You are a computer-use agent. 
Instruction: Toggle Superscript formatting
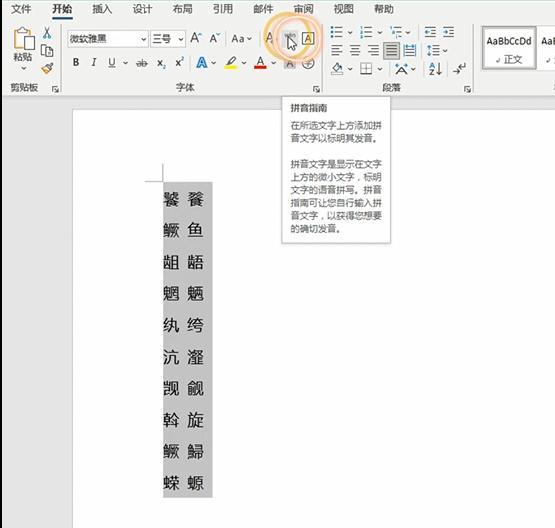tap(179, 63)
